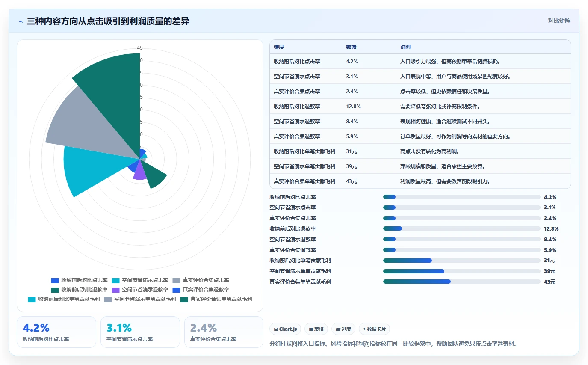Click the 收纳前后对比点击率 progress bar
The width and height of the screenshot is (588, 365).
(462, 197)
